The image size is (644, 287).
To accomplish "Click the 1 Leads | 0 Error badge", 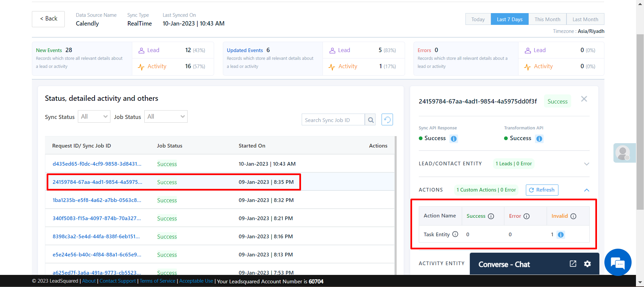I will [x=514, y=164].
